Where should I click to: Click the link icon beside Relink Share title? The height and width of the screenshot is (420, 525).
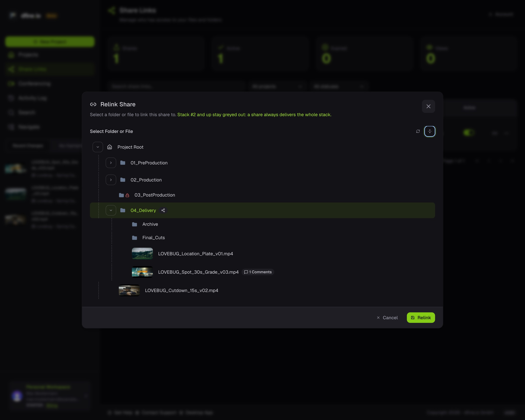coord(93,104)
